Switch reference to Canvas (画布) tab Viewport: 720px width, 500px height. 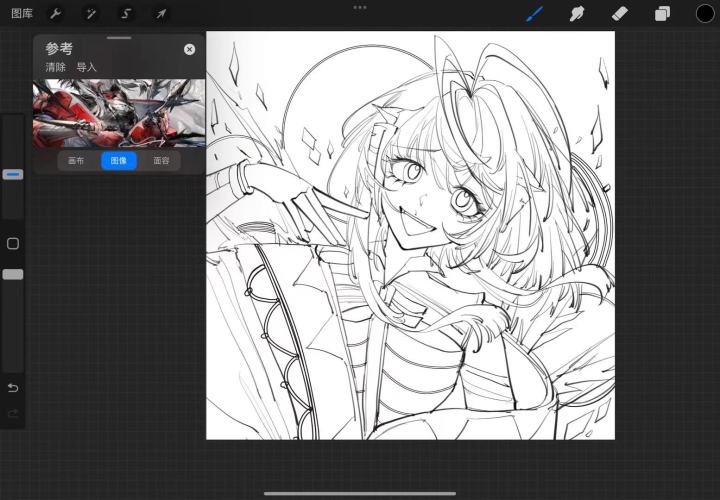76,161
